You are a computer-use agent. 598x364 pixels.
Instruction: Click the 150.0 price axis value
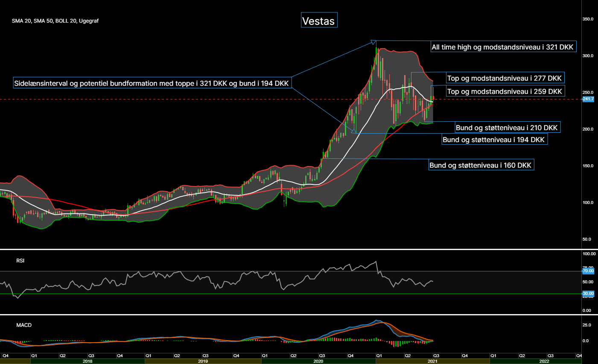[x=588, y=166]
